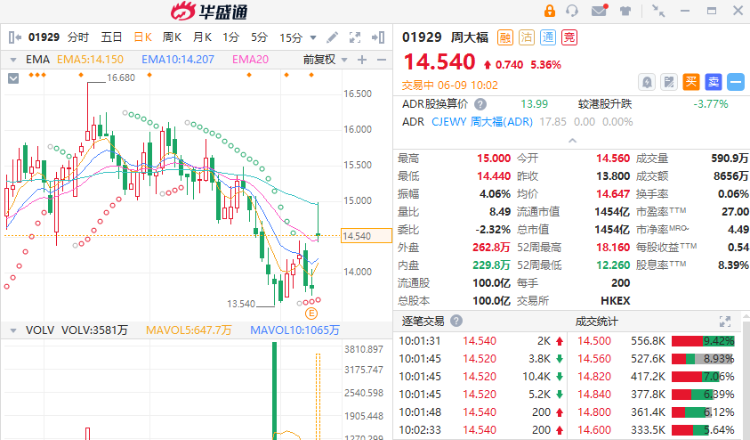Image resolution: width=750 pixels, height=440 pixels.
Task: Select the pencil drawing tool
Action: [x=332, y=37]
